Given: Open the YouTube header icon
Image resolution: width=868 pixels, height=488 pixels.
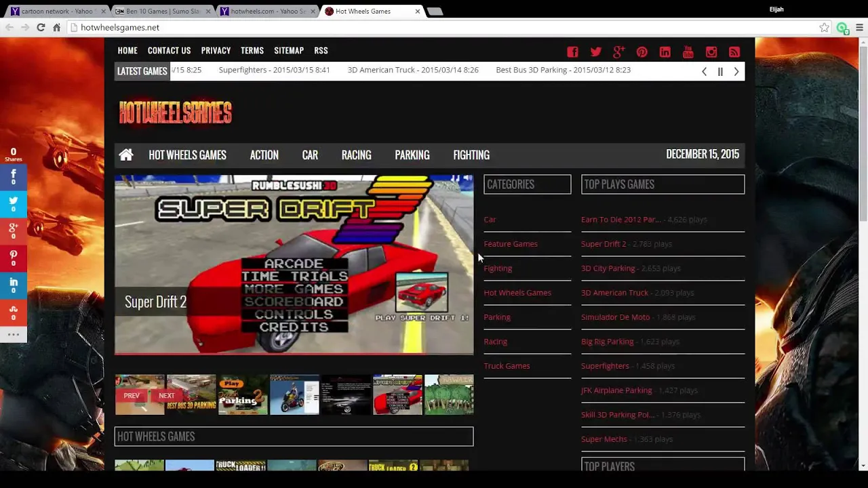Looking at the screenshot, I should (688, 52).
